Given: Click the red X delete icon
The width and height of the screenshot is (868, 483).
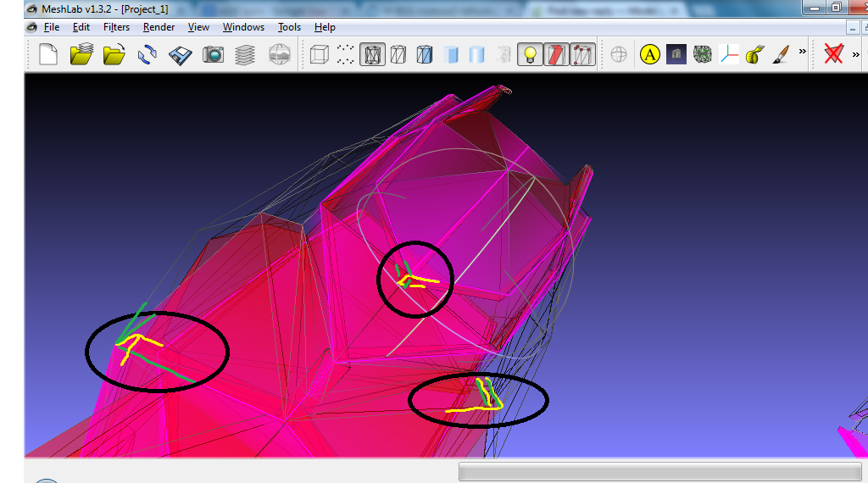Looking at the screenshot, I should point(834,55).
